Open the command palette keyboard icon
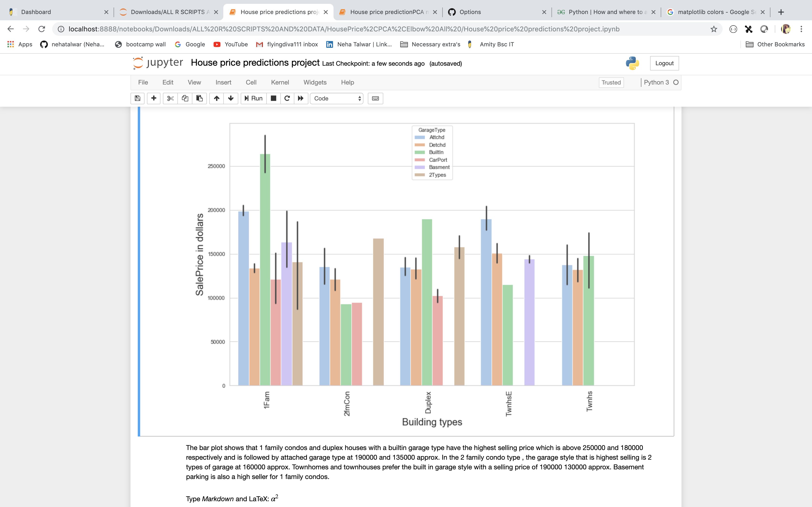The image size is (812, 507). tap(375, 98)
